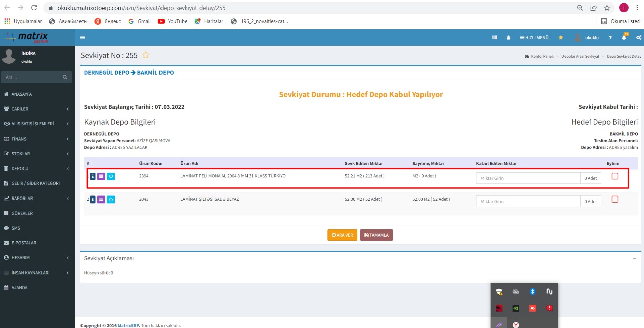The width and height of the screenshot is (644, 328).
Task: Open ANASAYFA from the sidebar
Action: point(21,94)
